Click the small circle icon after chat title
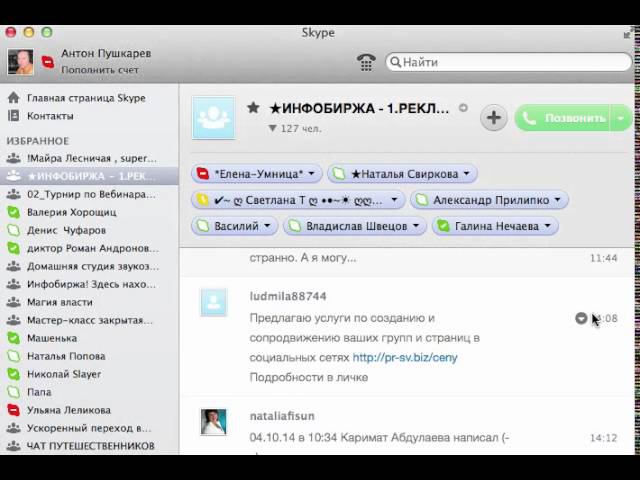The width and height of the screenshot is (640, 480). point(463,108)
